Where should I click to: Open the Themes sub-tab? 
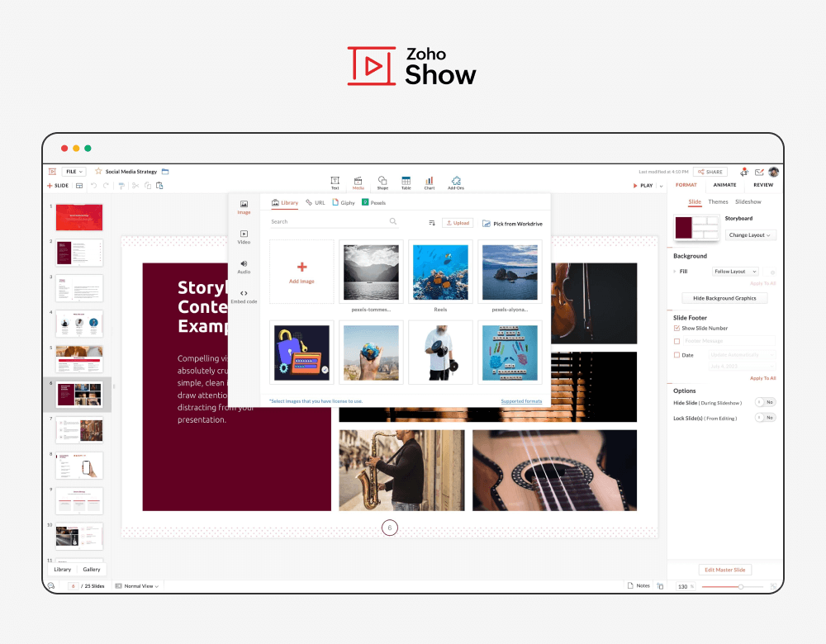[x=718, y=201]
